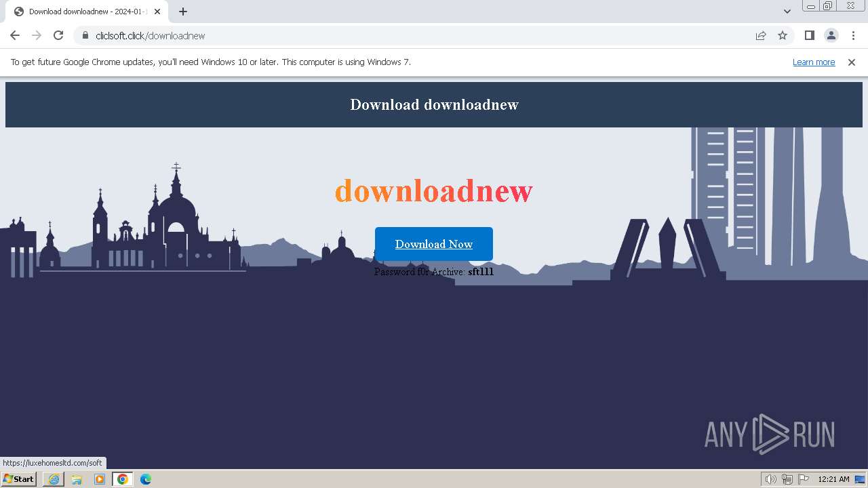
Task: Open the Windows Start menu
Action: tap(18, 479)
